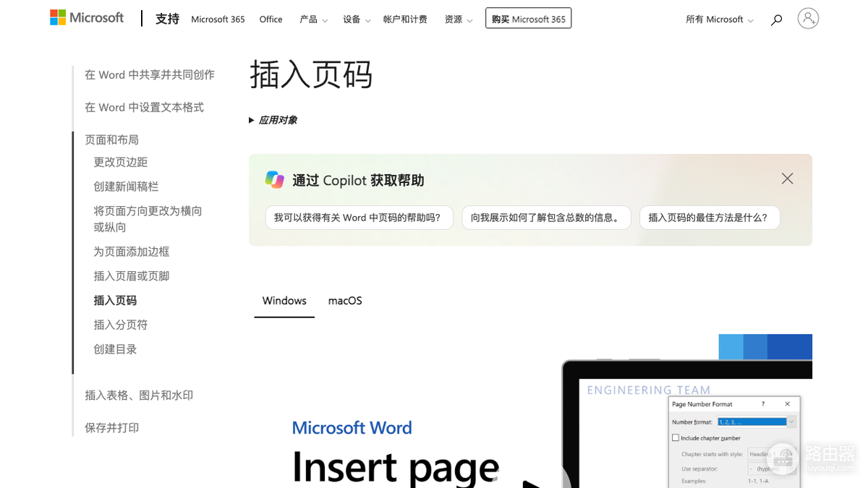Viewport: 868px width, 488px height.
Task: Switch to the Windows tab
Action: [x=284, y=301]
